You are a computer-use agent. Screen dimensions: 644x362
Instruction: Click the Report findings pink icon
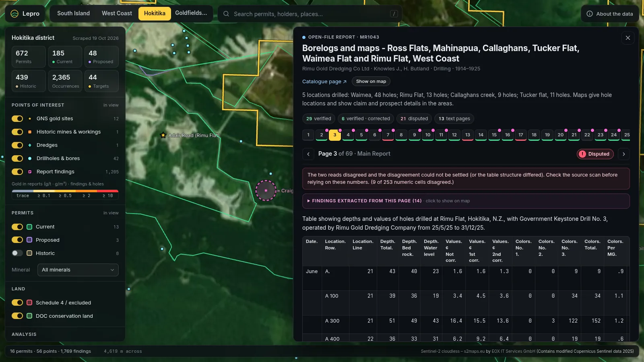pyautogui.click(x=30, y=172)
